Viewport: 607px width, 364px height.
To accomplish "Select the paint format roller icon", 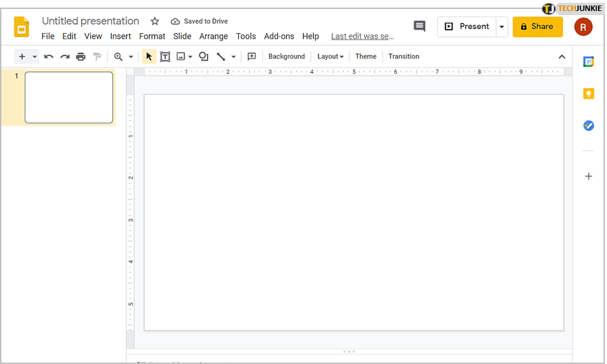I will [97, 56].
